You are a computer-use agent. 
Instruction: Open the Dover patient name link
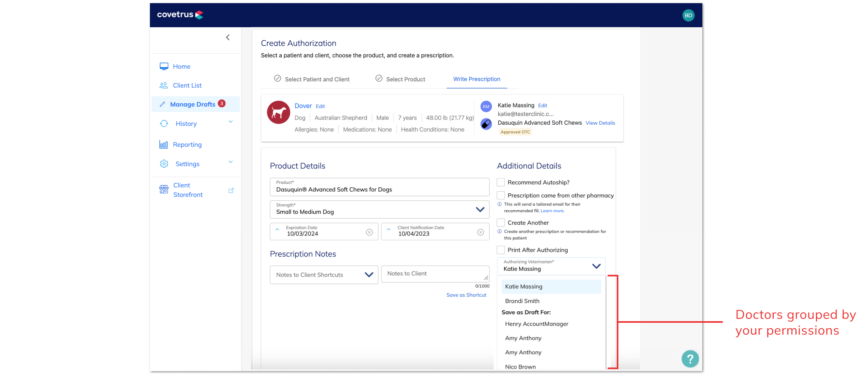(303, 106)
